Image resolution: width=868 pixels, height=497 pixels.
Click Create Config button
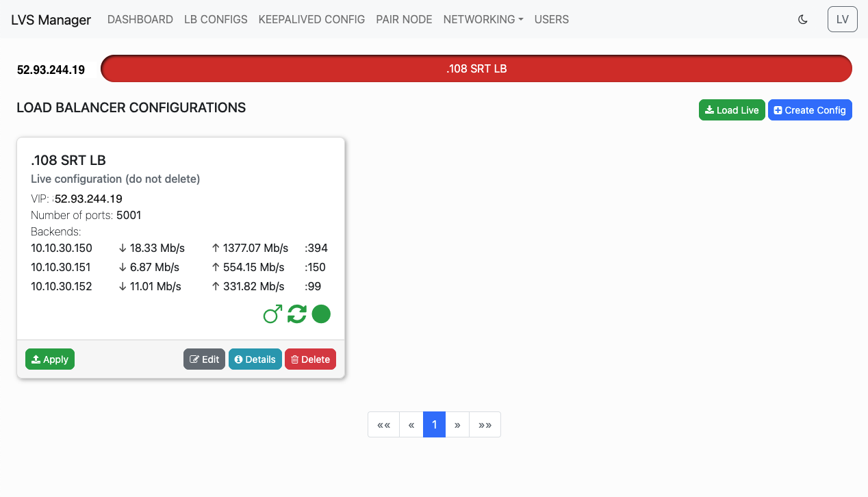pyautogui.click(x=810, y=110)
